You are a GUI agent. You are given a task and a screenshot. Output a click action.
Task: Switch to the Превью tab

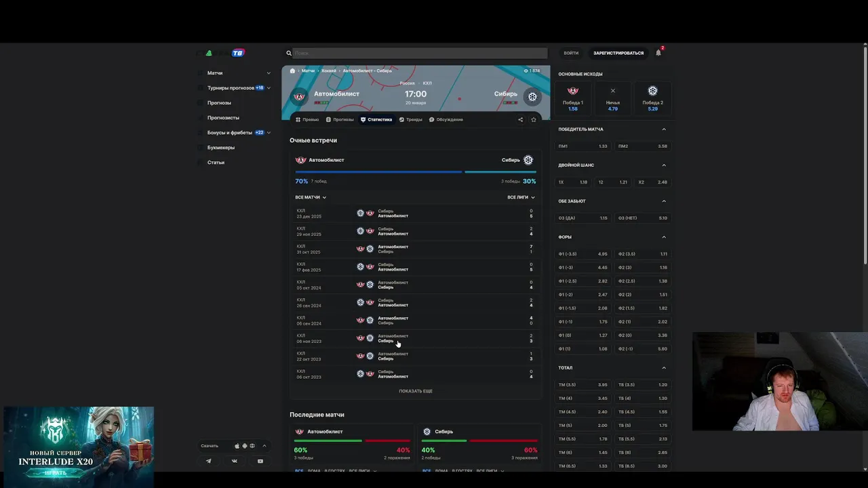point(307,119)
